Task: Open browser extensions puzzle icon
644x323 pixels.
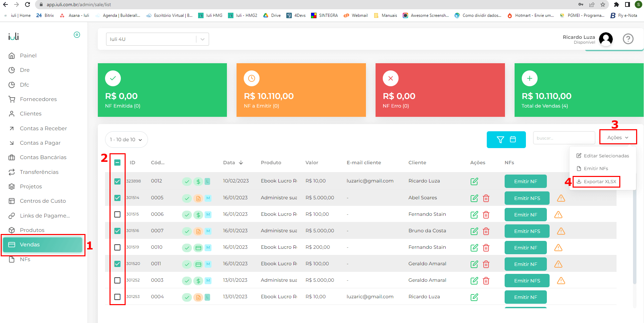Action: tap(617, 4)
